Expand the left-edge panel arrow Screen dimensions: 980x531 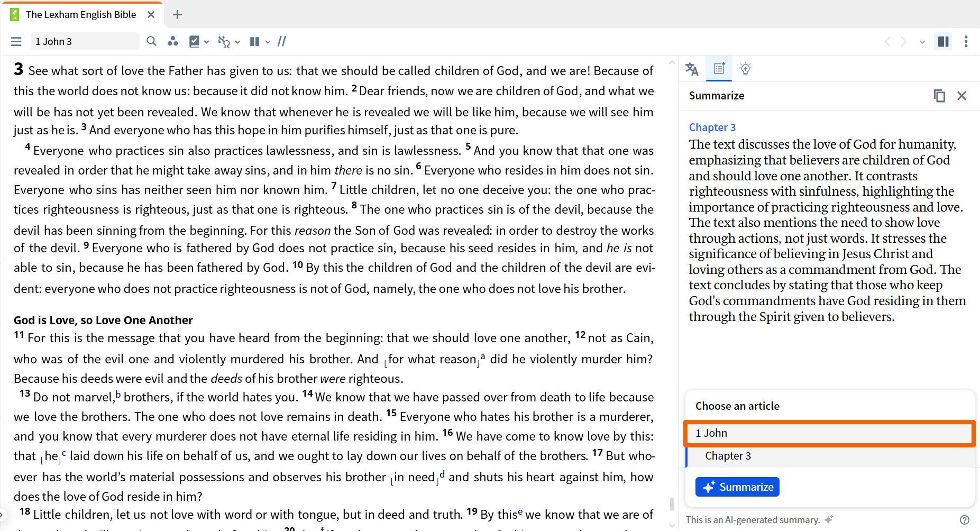pyautogui.click(x=2, y=514)
